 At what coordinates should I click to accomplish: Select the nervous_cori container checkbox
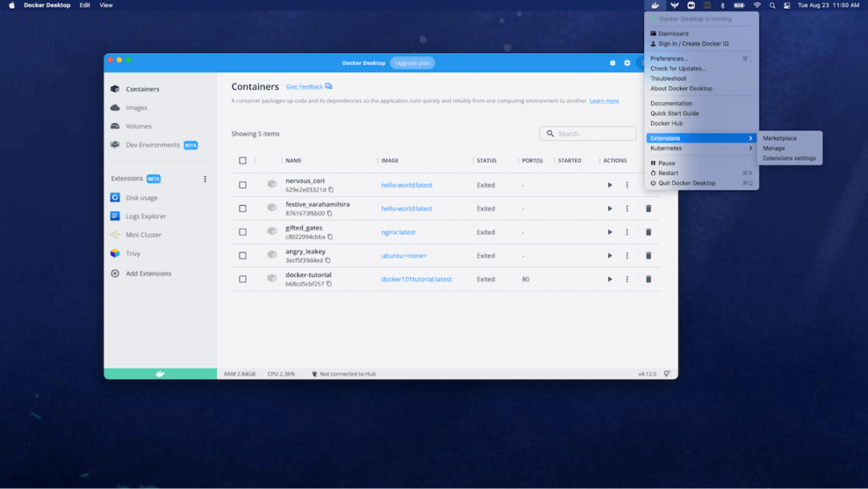[242, 183]
